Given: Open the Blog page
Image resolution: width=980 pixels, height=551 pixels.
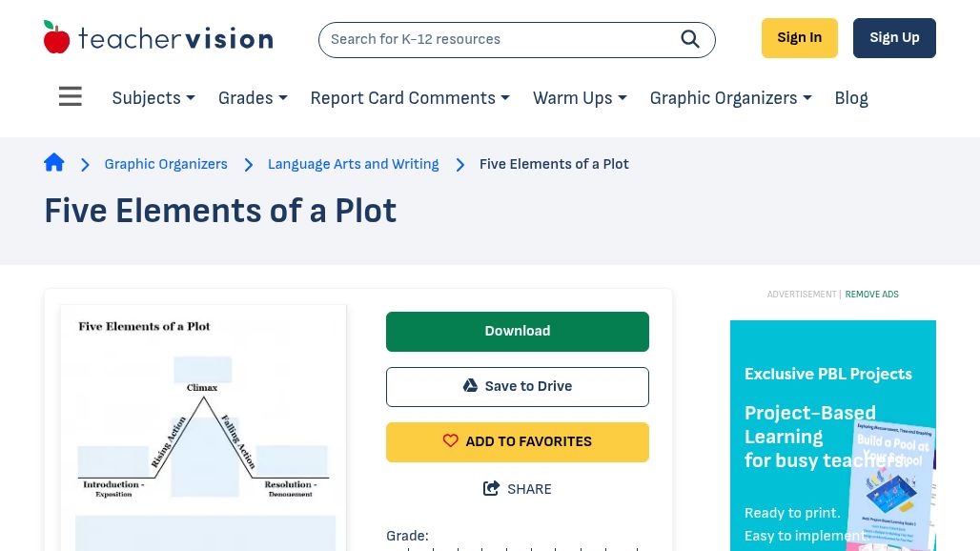Looking at the screenshot, I should (851, 98).
